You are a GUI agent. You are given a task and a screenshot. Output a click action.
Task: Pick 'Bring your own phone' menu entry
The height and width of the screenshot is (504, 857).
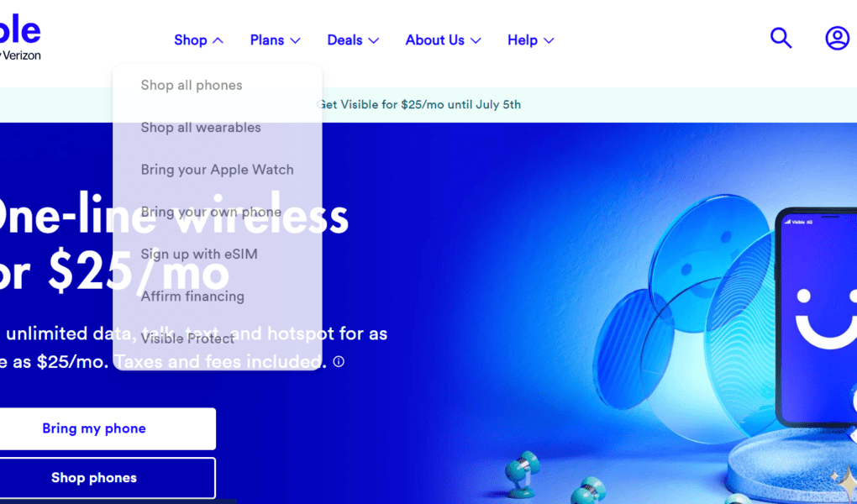click(211, 212)
